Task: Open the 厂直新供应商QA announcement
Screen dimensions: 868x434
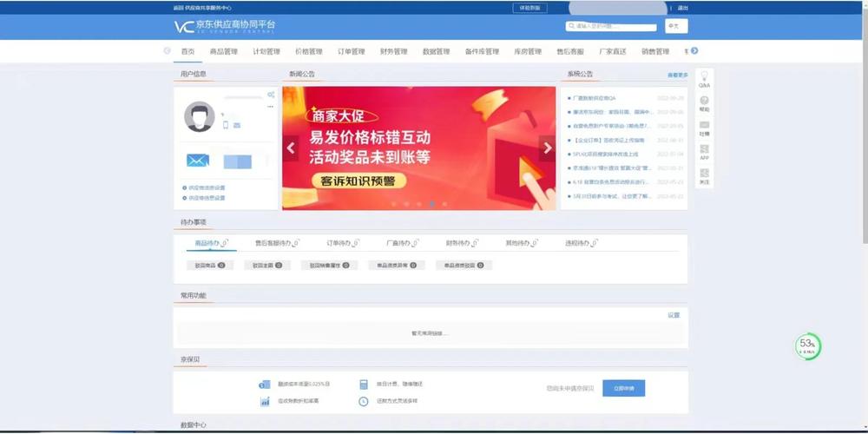Action: pyautogui.click(x=595, y=98)
